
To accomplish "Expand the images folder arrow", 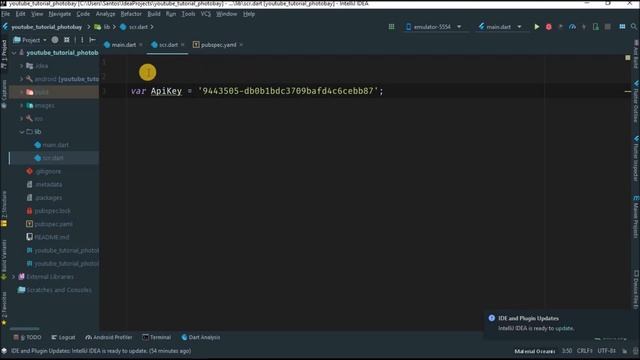I will (x=22, y=105).
